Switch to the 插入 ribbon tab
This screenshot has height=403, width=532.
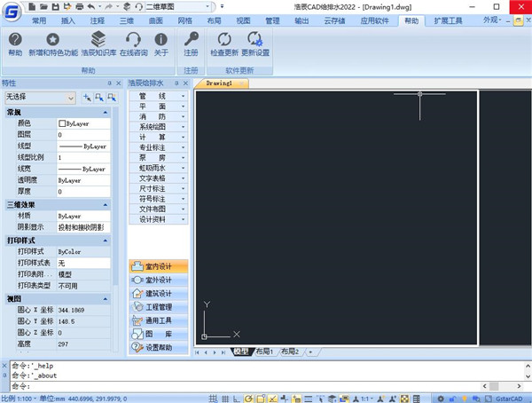68,20
